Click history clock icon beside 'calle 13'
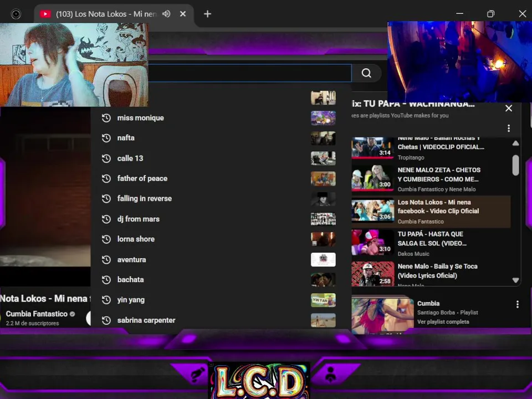The width and height of the screenshot is (532, 399). point(106,158)
